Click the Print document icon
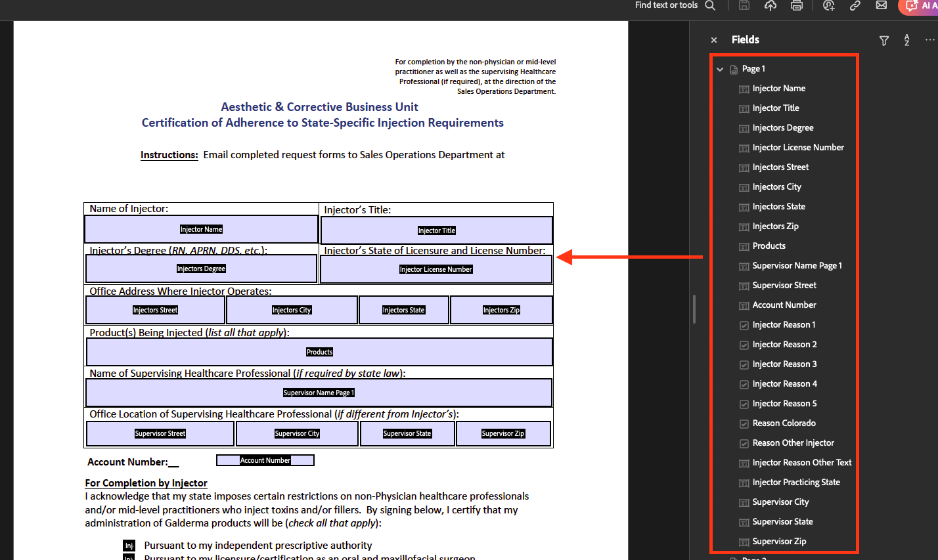938x560 pixels. 797,5
